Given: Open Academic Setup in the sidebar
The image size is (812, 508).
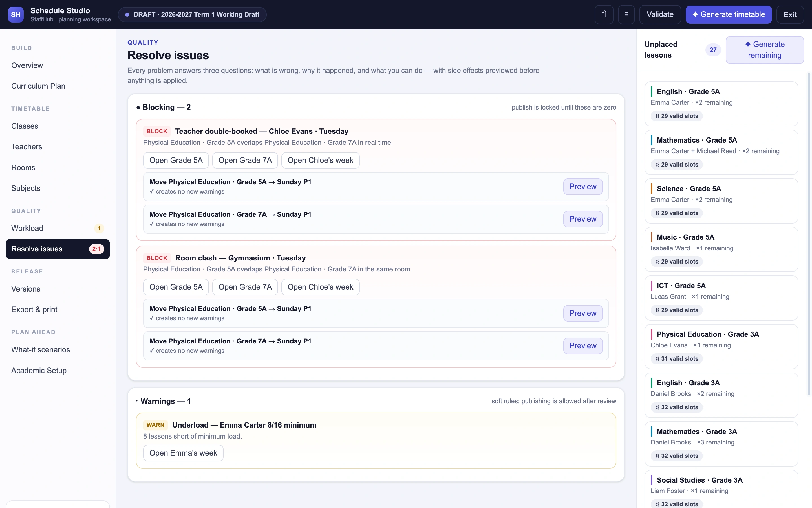Looking at the screenshot, I should (x=58, y=370).
